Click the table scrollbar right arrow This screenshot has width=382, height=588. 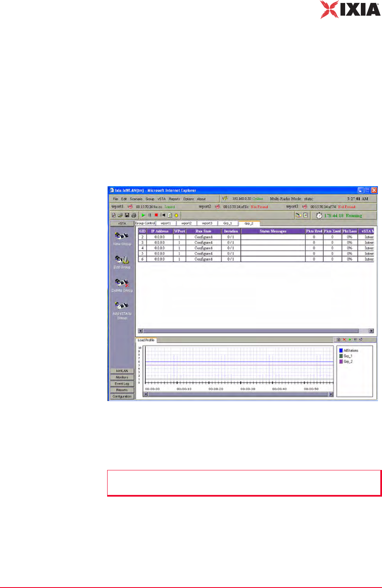(x=371, y=331)
